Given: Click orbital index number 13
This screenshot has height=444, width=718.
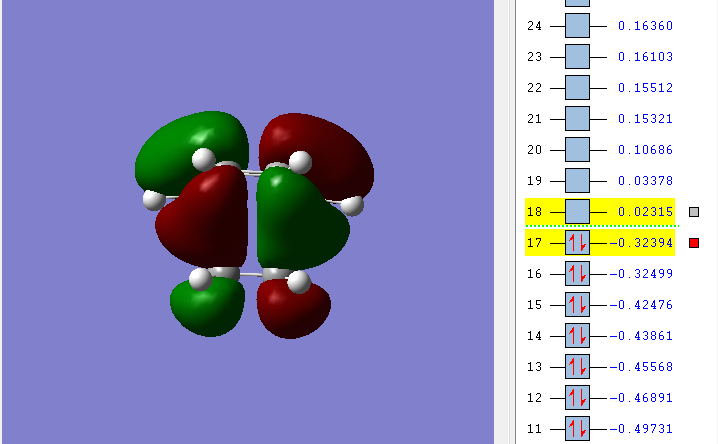Looking at the screenshot, I should (534, 367).
